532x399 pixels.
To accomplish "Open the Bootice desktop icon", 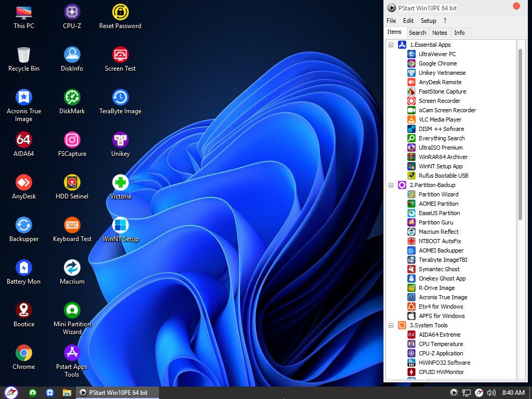I will [x=24, y=315].
